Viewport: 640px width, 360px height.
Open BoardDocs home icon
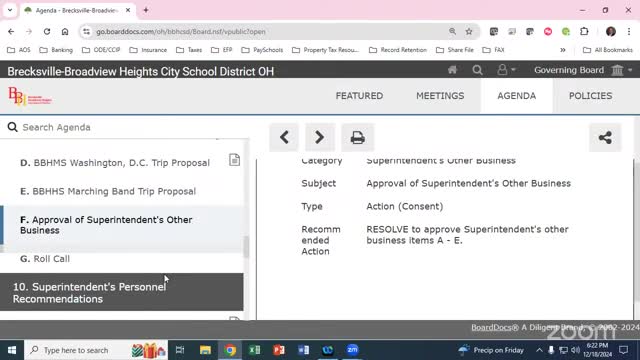pyautogui.click(x=452, y=70)
